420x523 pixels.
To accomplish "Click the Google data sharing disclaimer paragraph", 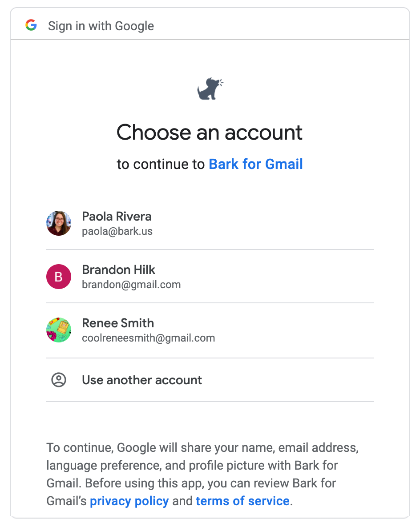I will pyautogui.click(x=202, y=474).
